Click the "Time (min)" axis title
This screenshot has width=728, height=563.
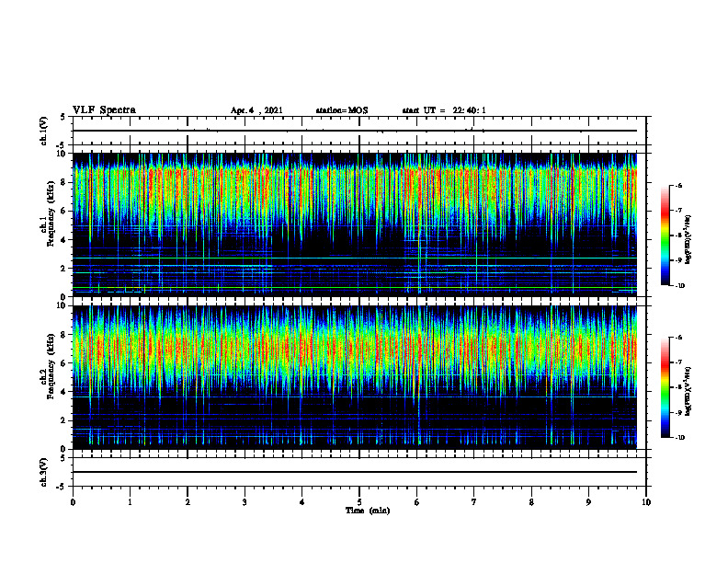point(368,511)
